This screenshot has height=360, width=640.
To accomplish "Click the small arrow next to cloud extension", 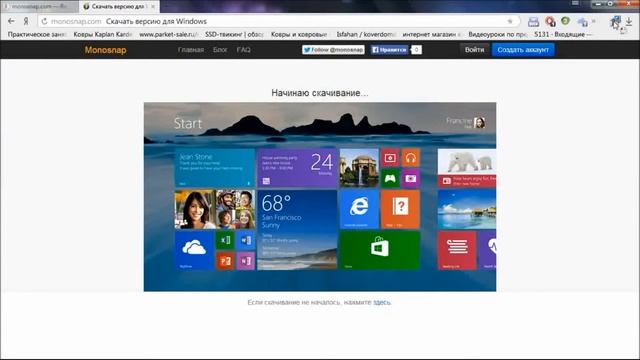I will pyautogui.click(x=593, y=21).
